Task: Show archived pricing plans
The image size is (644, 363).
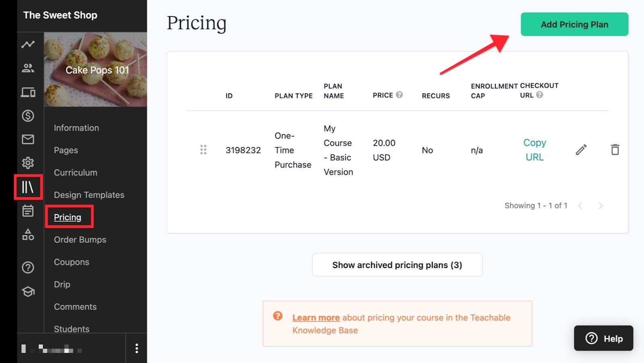Action: coord(397,265)
